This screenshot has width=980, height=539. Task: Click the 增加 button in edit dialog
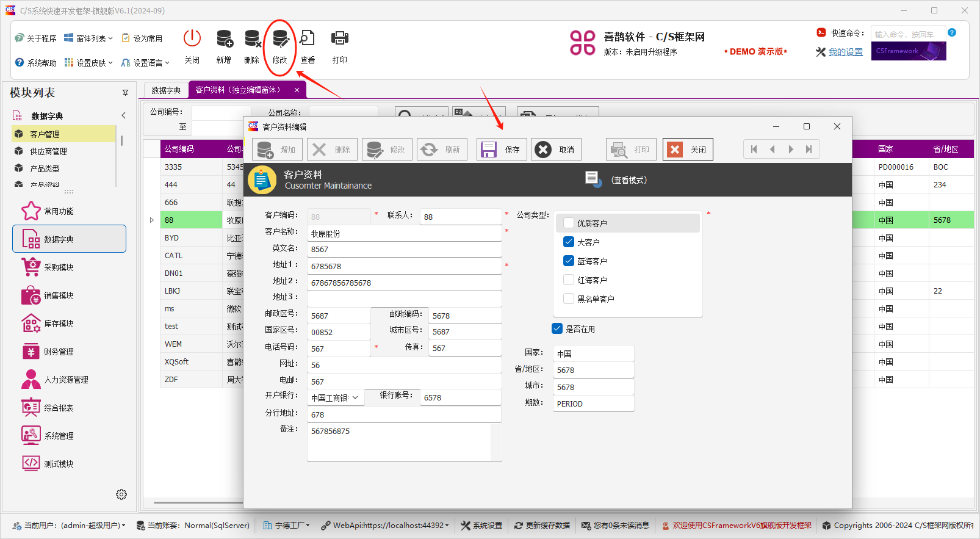tap(277, 150)
